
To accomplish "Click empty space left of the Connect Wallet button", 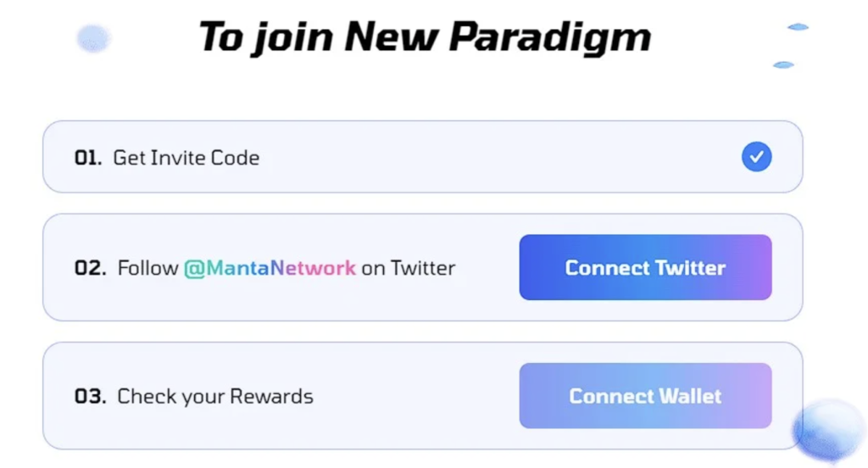I will (x=415, y=397).
